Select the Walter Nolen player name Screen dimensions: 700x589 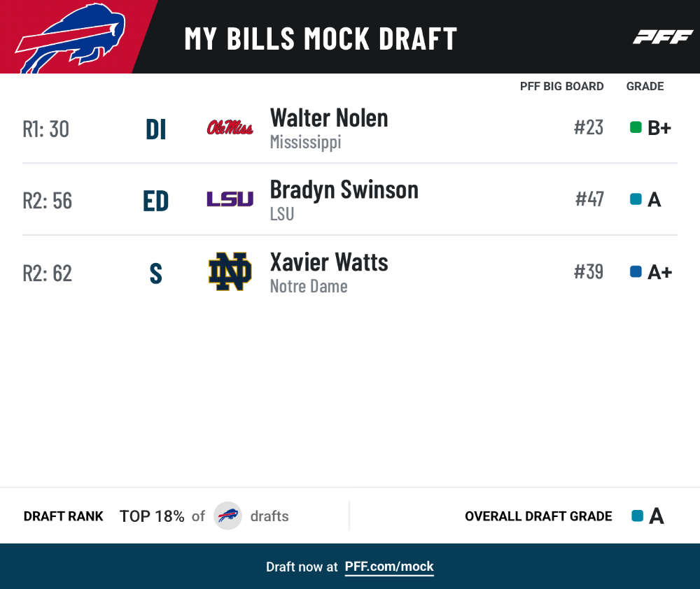[329, 118]
